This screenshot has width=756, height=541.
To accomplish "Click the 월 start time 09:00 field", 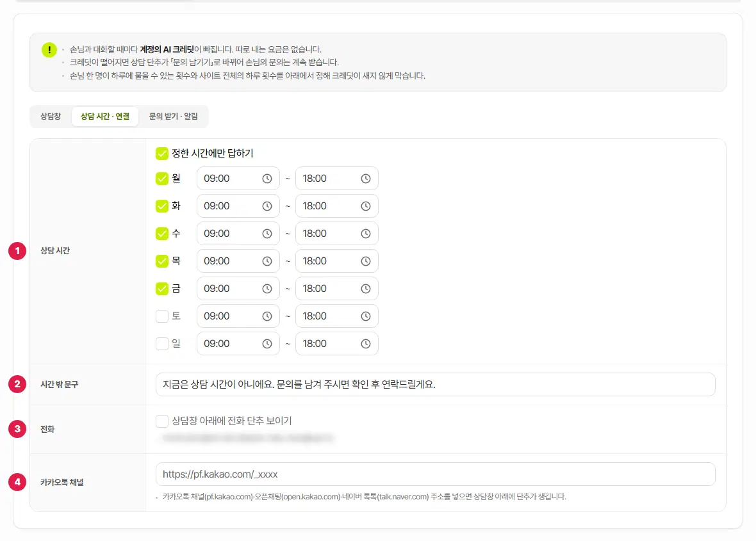I will pos(238,179).
